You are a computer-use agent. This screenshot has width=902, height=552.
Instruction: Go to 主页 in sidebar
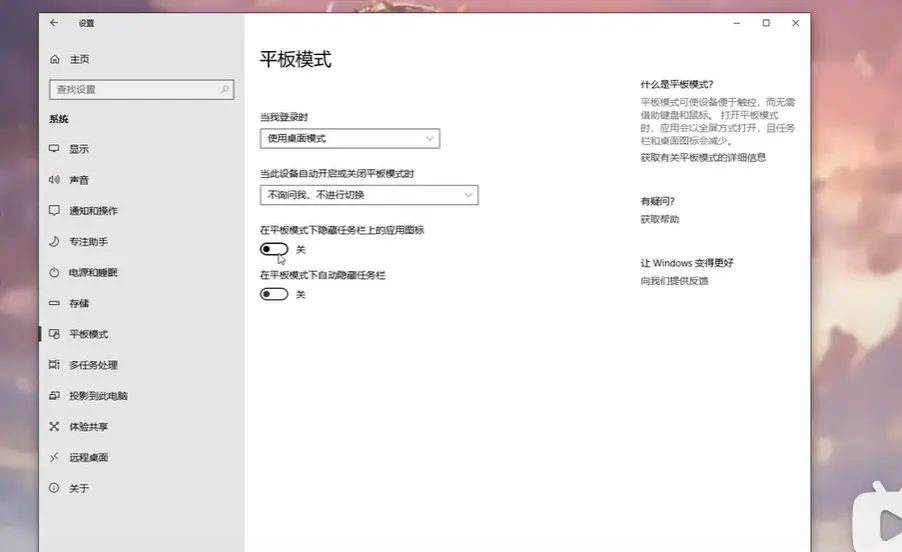[79, 59]
